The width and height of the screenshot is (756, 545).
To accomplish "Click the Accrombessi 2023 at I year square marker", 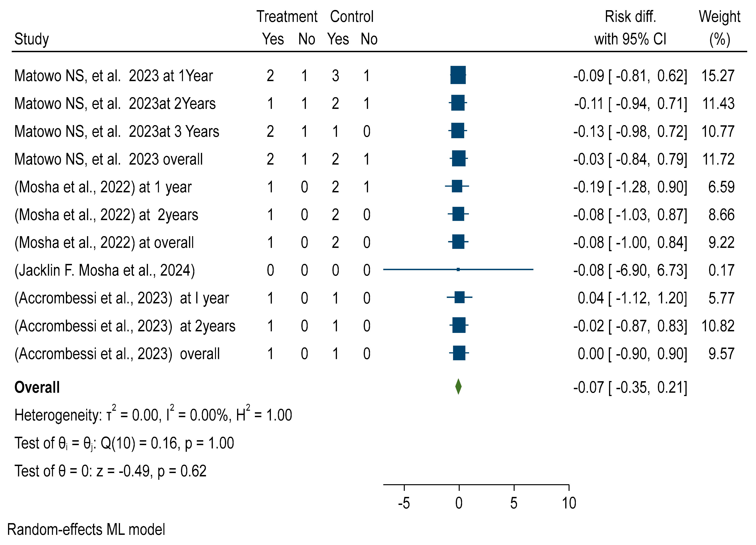I will [x=460, y=297].
